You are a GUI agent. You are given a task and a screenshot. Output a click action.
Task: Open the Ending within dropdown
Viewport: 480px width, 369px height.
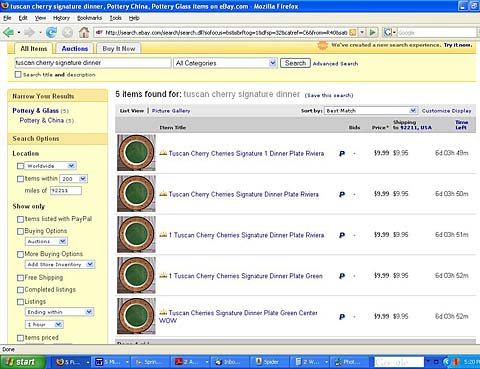pyautogui.click(x=60, y=312)
